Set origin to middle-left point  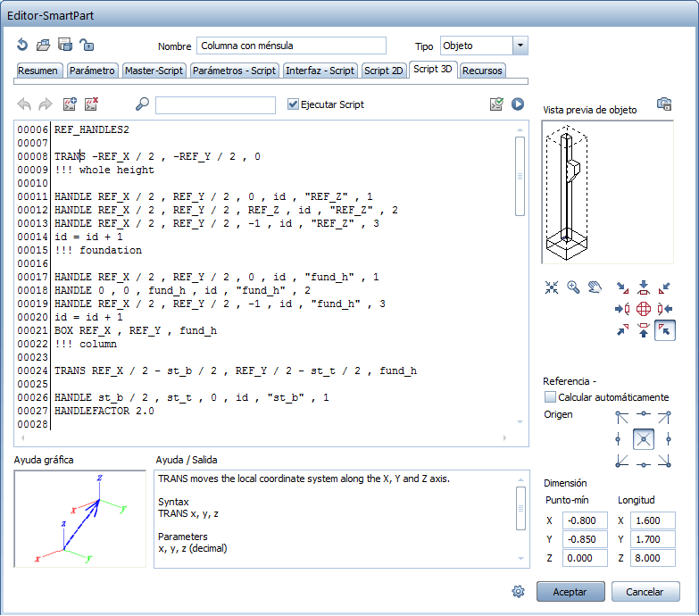point(618,439)
